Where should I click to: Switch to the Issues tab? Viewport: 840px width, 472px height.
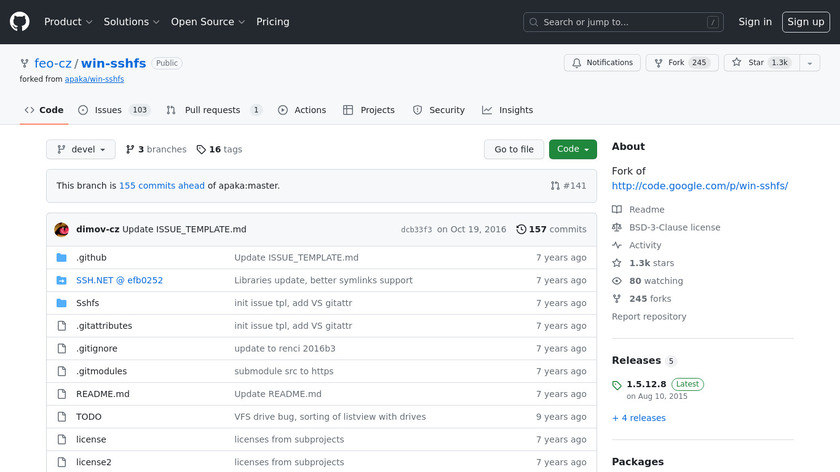pos(113,110)
